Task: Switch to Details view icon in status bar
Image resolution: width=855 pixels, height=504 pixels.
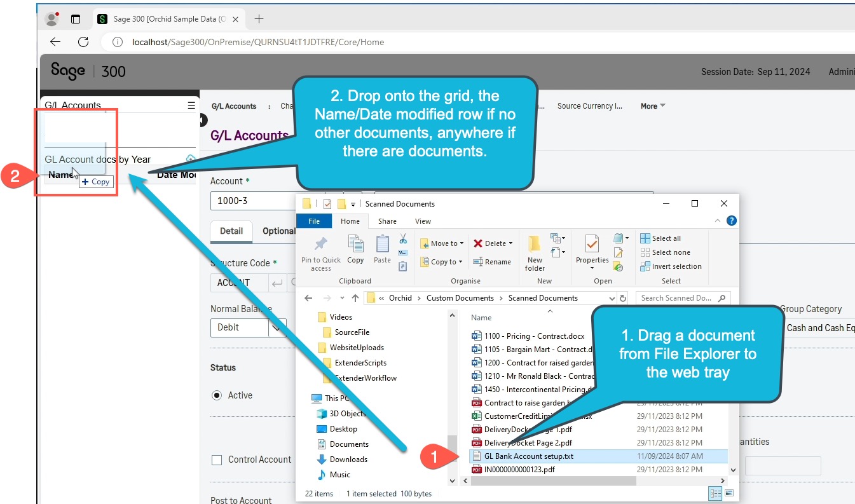Action: (715, 493)
